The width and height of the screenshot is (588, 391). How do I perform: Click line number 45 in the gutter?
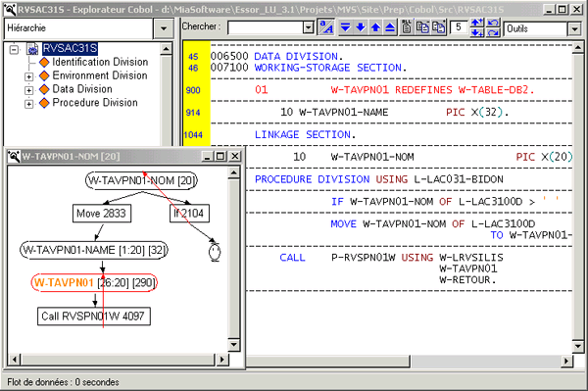pyautogui.click(x=193, y=57)
